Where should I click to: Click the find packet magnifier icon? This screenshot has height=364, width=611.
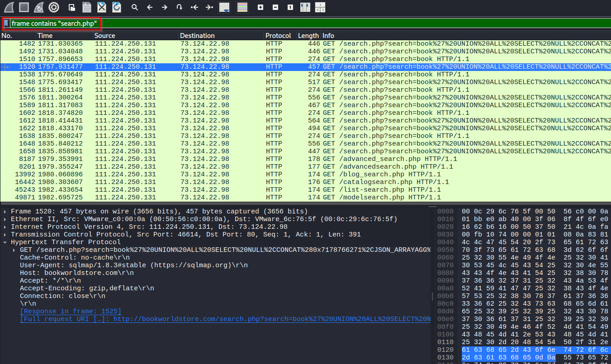click(x=134, y=7)
